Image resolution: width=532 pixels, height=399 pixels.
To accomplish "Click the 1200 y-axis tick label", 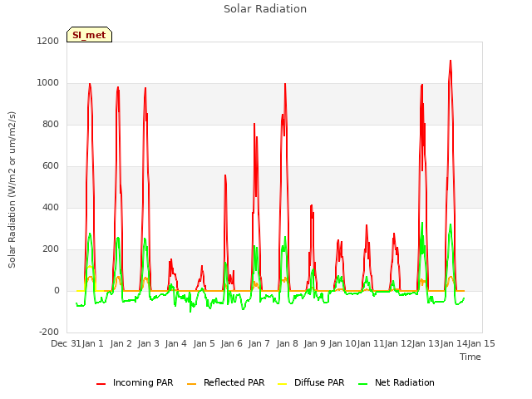I will point(48,41).
